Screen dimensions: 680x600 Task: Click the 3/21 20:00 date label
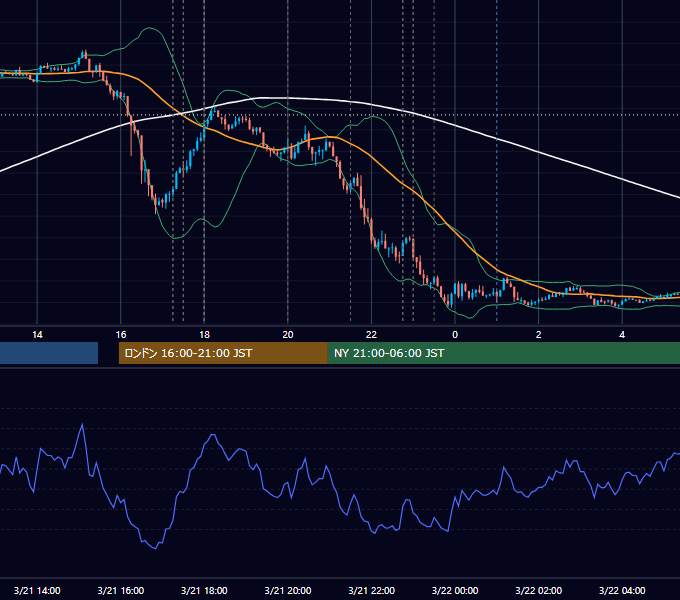[288, 590]
